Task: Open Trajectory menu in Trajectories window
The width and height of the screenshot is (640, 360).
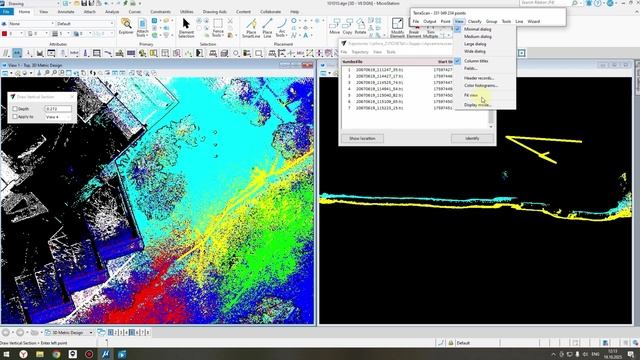Action: (x=360, y=52)
